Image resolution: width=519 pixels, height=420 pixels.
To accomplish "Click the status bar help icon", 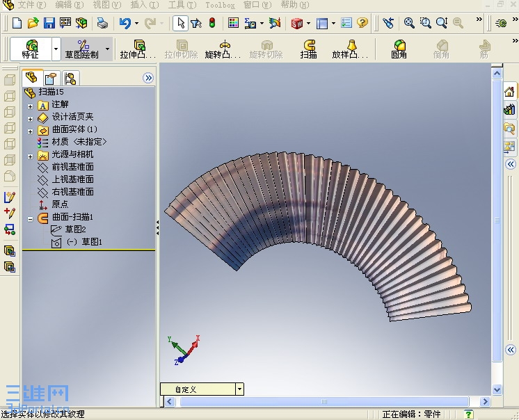I will point(468,414).
